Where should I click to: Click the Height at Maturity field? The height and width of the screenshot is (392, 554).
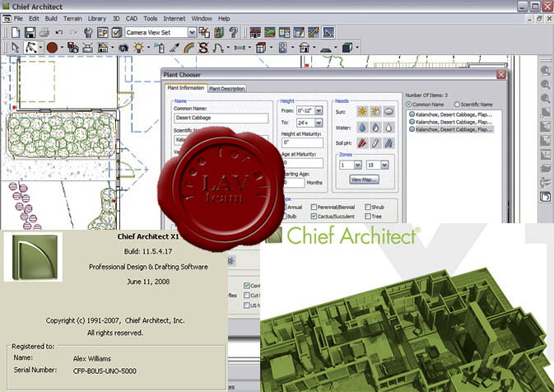(302, 142)
